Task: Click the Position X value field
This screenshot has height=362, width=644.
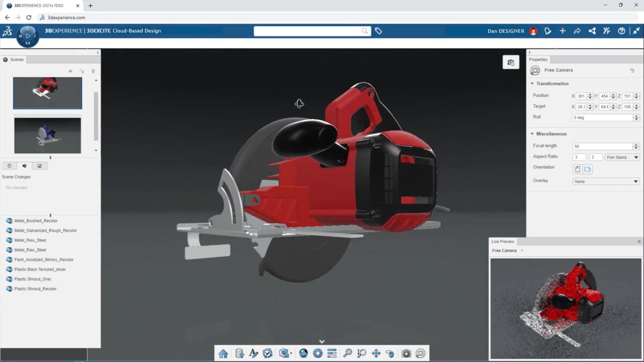Action: [581, 96]
